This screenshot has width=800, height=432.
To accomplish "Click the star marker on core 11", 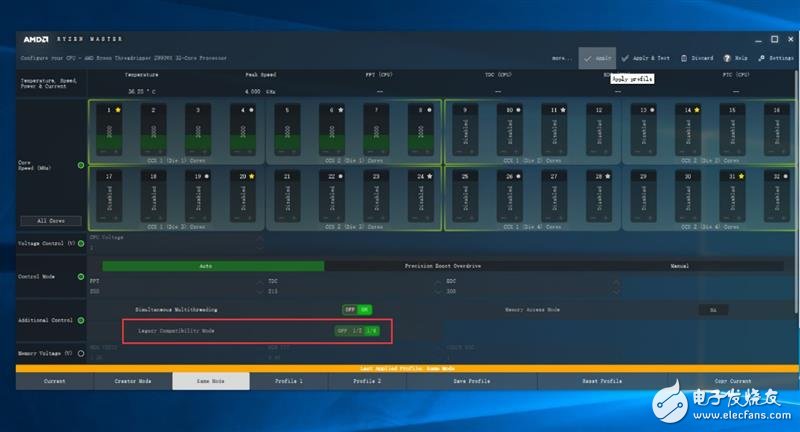I will [563, 110].
